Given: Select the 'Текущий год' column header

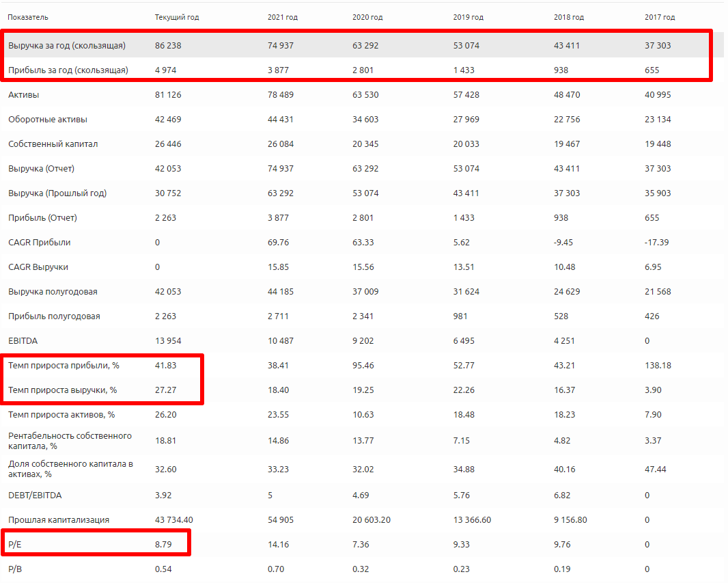Looking at the screenshot, I should coord(177,17).
